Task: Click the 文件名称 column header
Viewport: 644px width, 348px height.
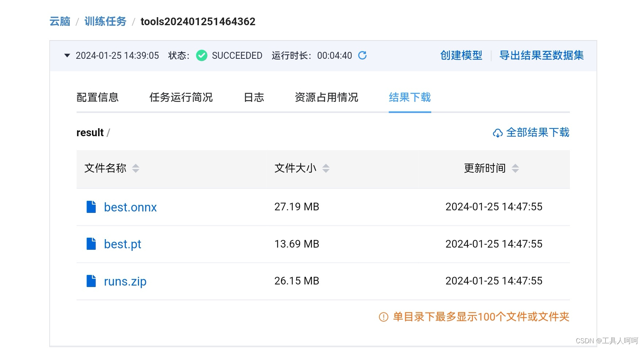Action: pos(105,168)
